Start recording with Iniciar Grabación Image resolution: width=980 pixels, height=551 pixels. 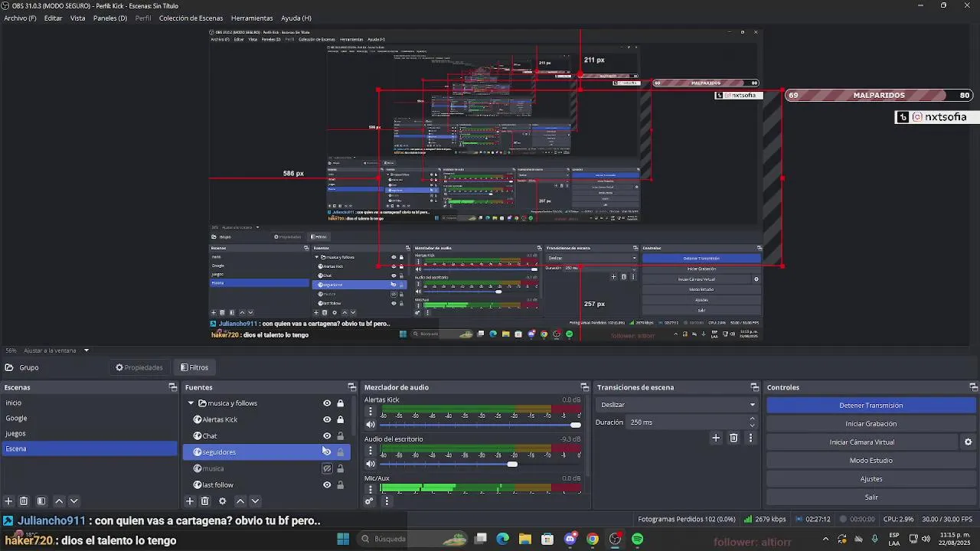click(871, 424)
